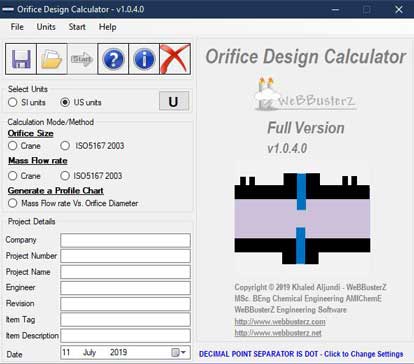The image size is (414, 364).
Task: Click the U units button
Action: 174,101
